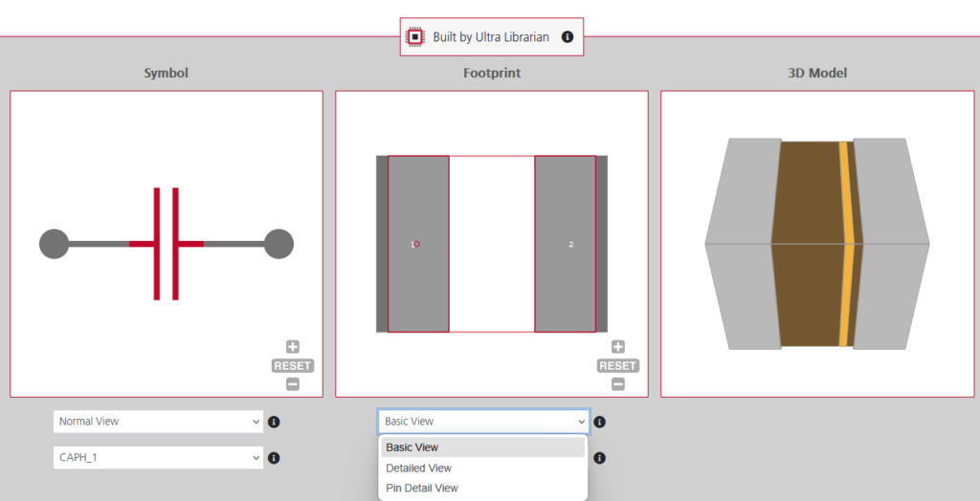Show info for the CAPH_1 dropdown
The image size is (980, 501).
pos(274,458)
